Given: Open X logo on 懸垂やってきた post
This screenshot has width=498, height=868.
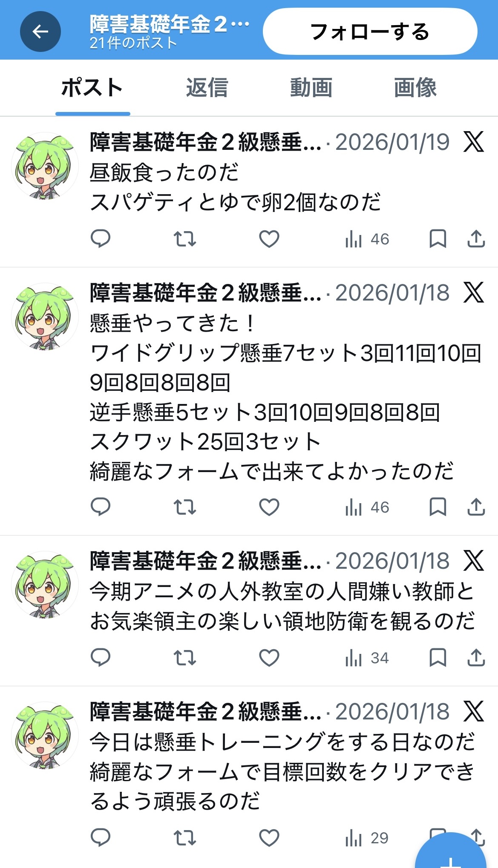Looking at the screenshot, I should [474, 292].
